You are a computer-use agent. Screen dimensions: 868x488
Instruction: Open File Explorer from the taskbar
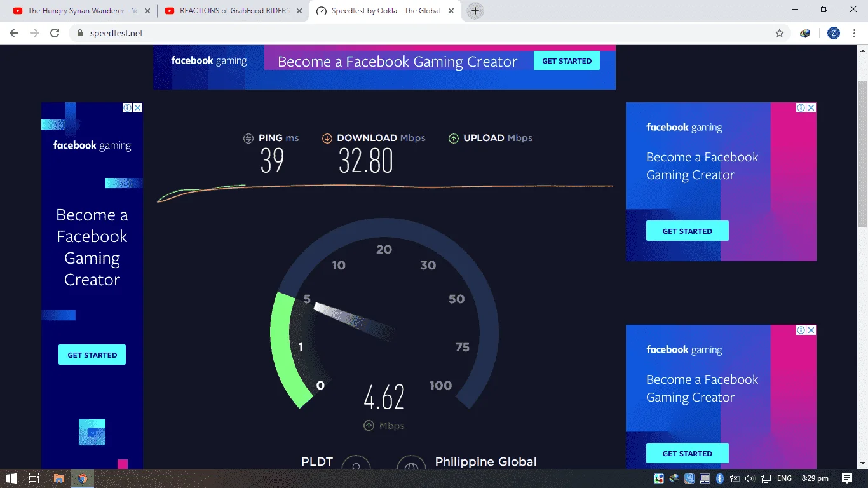click(58, 478)
